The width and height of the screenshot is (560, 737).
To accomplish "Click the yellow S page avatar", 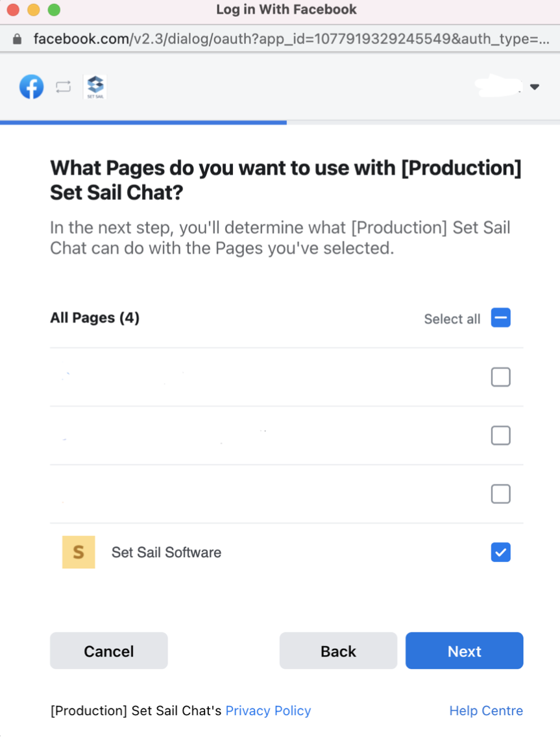I will pos(79,552).
